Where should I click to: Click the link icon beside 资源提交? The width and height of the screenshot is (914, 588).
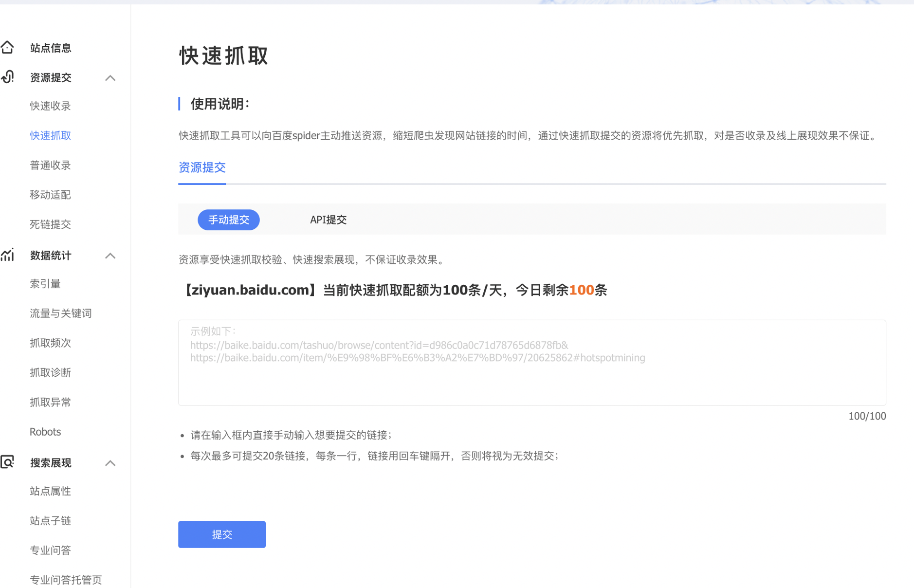8,77
